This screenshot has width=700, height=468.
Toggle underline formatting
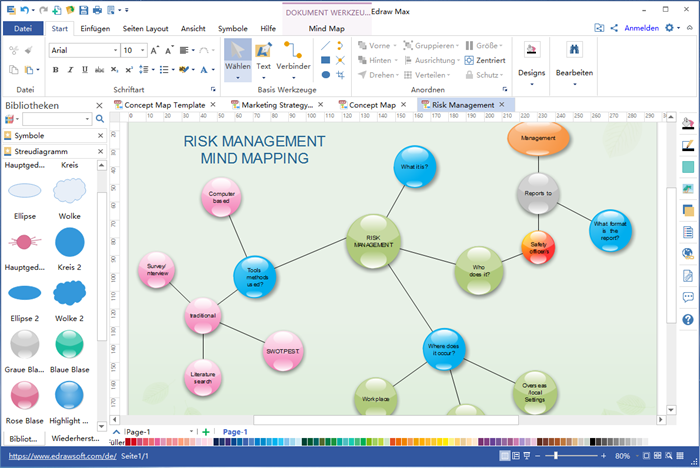pyautogui.click(x=85, y=70)
